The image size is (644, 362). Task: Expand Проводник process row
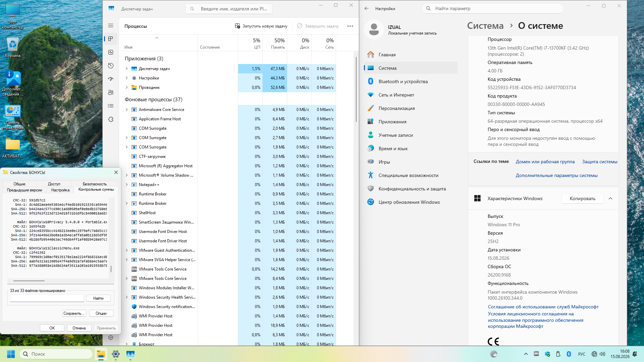[x=126, y=87]
